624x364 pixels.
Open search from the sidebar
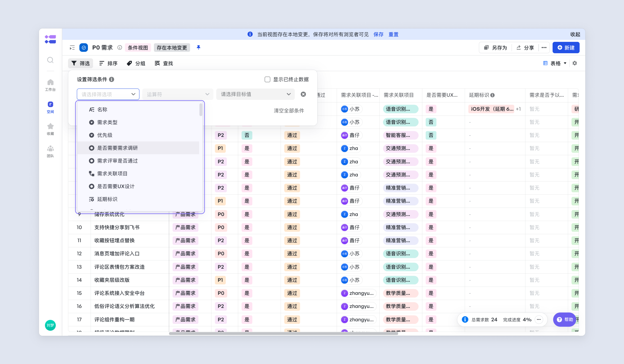50,60
